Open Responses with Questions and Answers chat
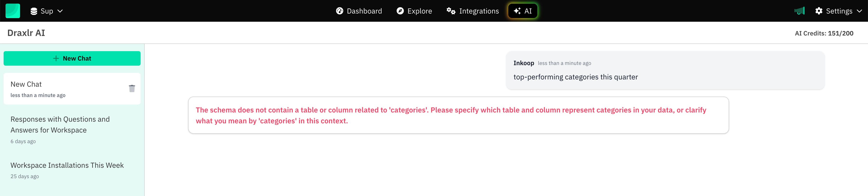The width and height of the screenshot is (868, 196). point(60,125)
